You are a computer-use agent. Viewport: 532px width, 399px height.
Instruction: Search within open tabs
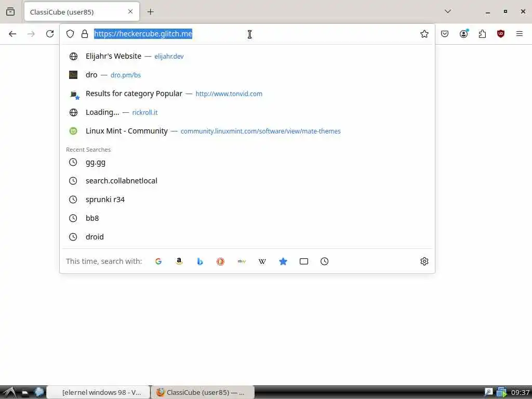(x=303, y=261)
